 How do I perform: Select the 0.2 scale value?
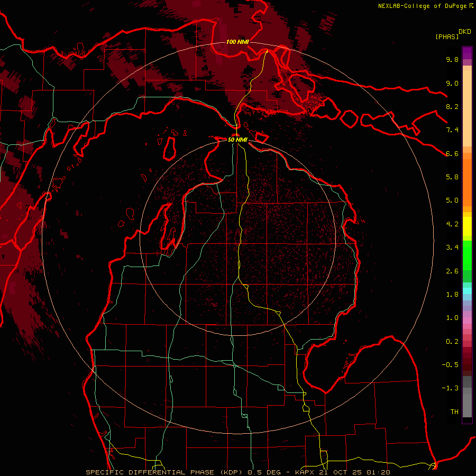pos(452,342)
